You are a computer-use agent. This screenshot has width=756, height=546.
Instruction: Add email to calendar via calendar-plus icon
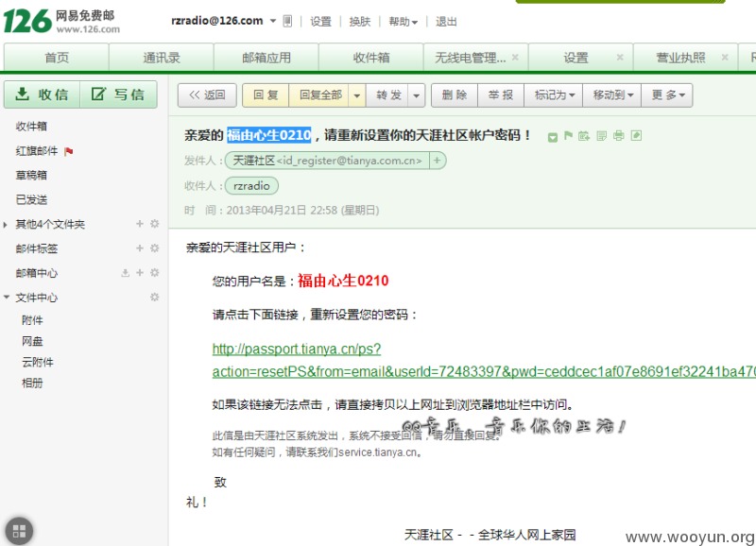[x=584, y=136]
